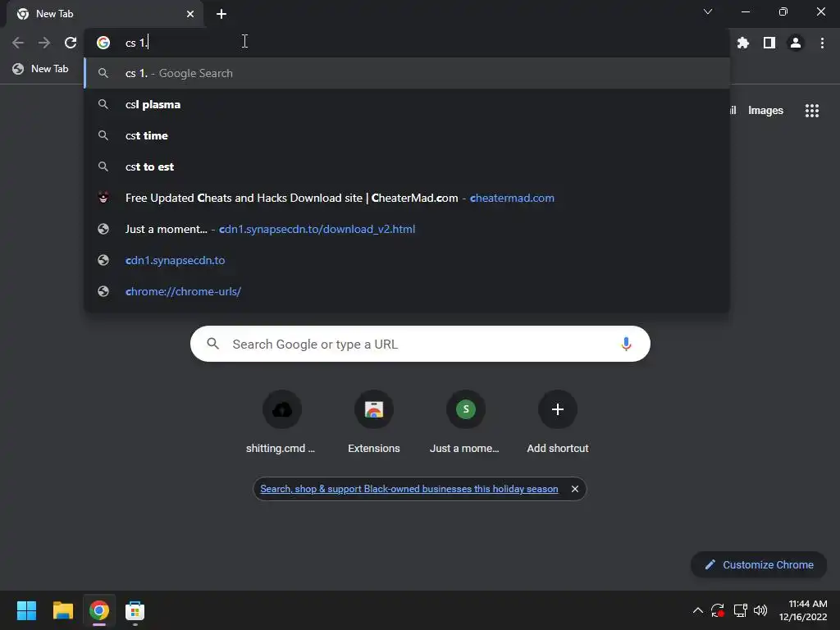Dismiss the holiday promo banner
Image resolution: width=840 pixels, height=630 pixels.
click(574, 489)
